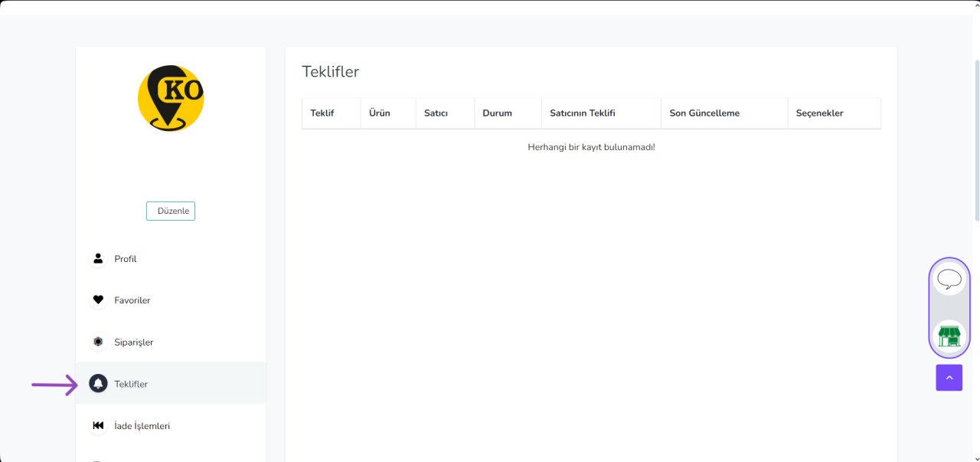980x462 pixels.
Task: Click the Teklif column header
Action: coord(332,113)
